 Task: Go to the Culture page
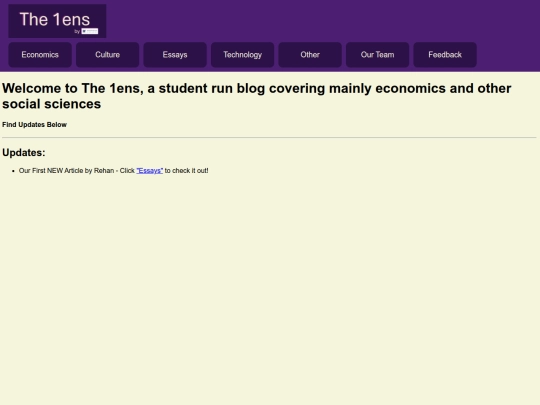click(x=107, y=55)
